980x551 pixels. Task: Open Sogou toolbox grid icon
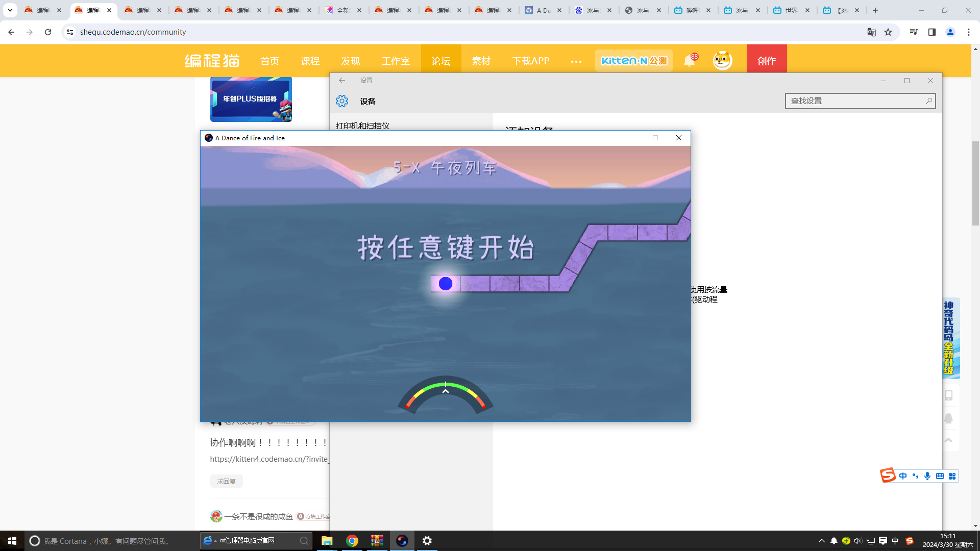click(952, 476)
